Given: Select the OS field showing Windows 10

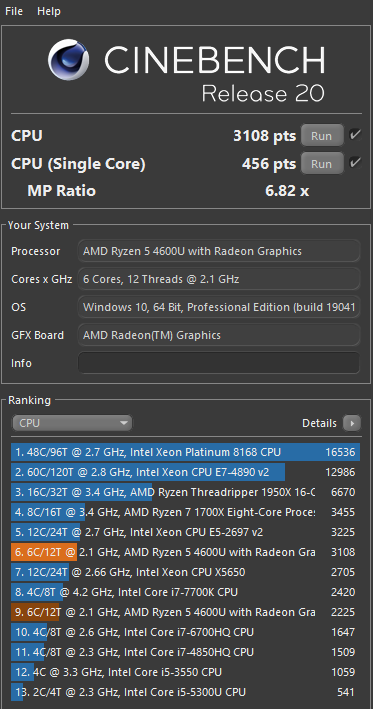Looking at the screenshot, I should 219,307.
